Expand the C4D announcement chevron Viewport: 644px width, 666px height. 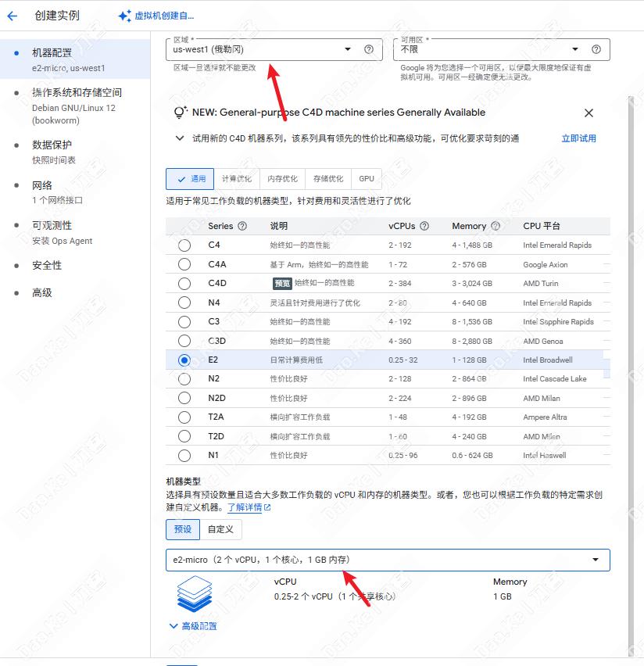click(180, 138)
